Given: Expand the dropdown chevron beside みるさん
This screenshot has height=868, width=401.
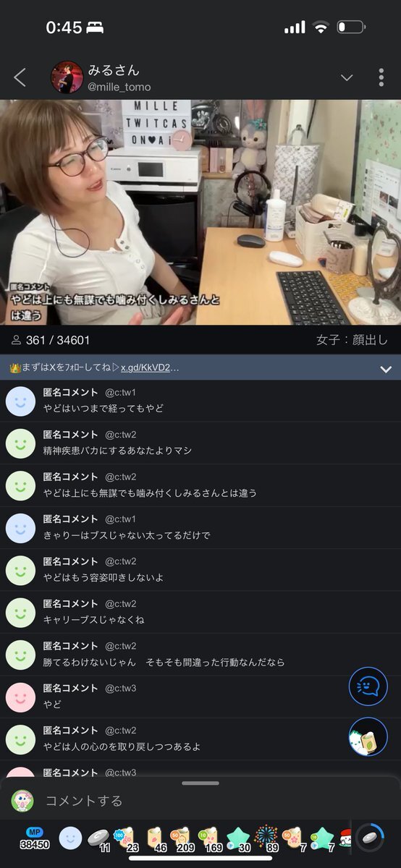Looking at the screenshot, I should pos(347,78).
